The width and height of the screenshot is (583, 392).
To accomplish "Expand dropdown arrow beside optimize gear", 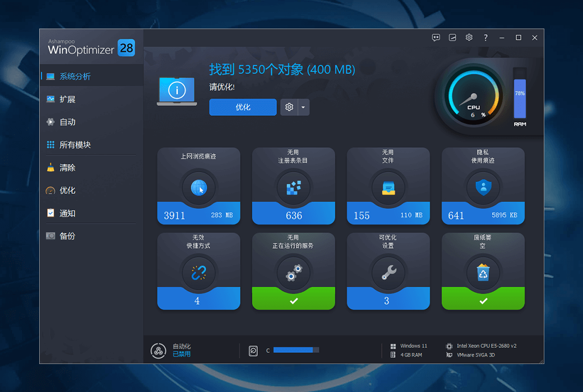I will click(x=303, y=107).
